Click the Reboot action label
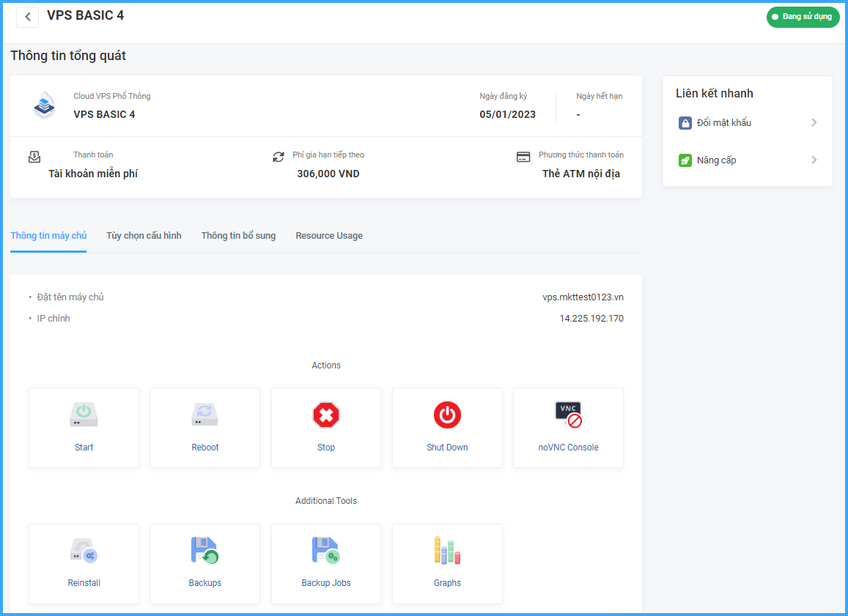 (x=205, y=448)
